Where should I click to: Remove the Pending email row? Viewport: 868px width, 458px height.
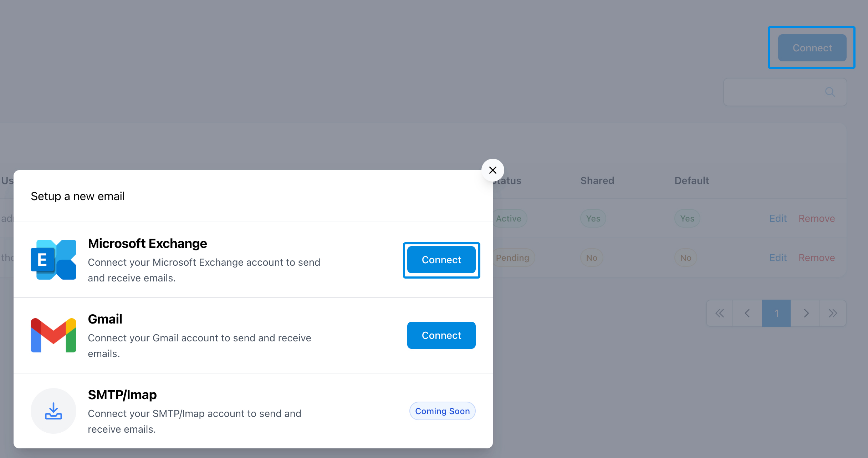click(817, 258)
